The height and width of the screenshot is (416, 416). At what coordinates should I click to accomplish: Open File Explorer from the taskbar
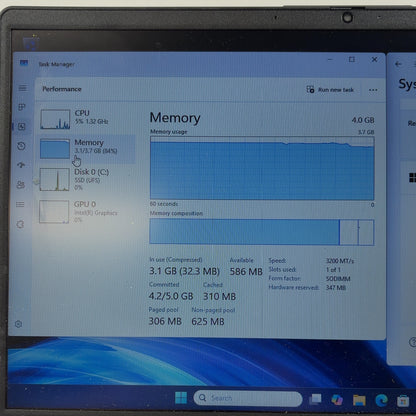coord(359,400)
